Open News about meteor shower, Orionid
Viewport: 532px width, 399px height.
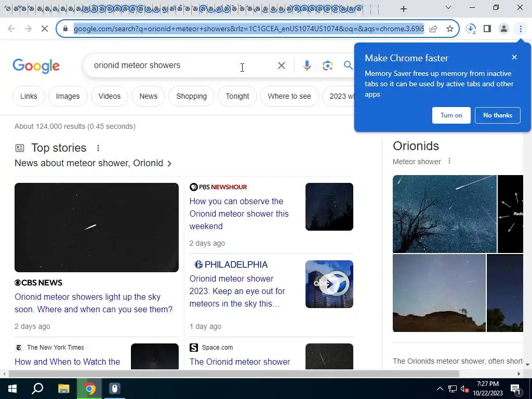(93, 163)
